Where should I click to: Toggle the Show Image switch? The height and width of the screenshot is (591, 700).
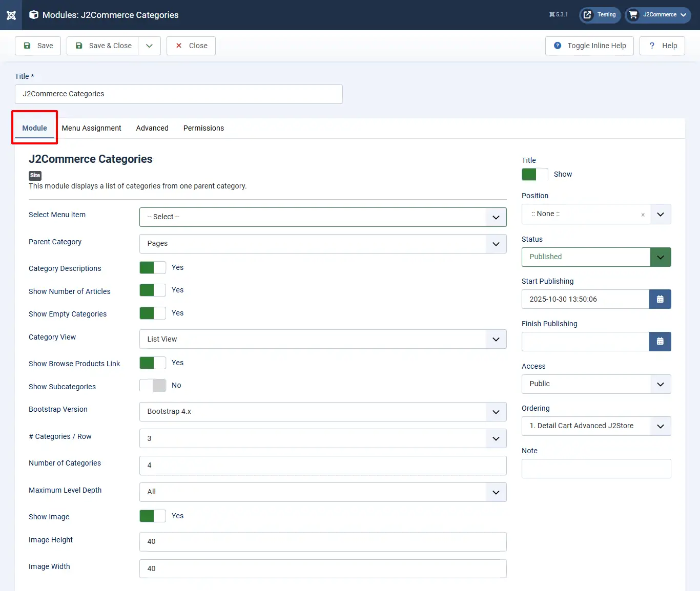point(153,516)
